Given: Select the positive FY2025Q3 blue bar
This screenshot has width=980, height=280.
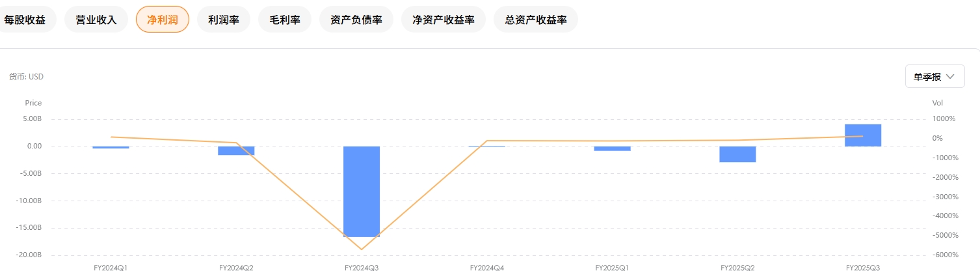Looking at the screenshot, I should (863, 135).
